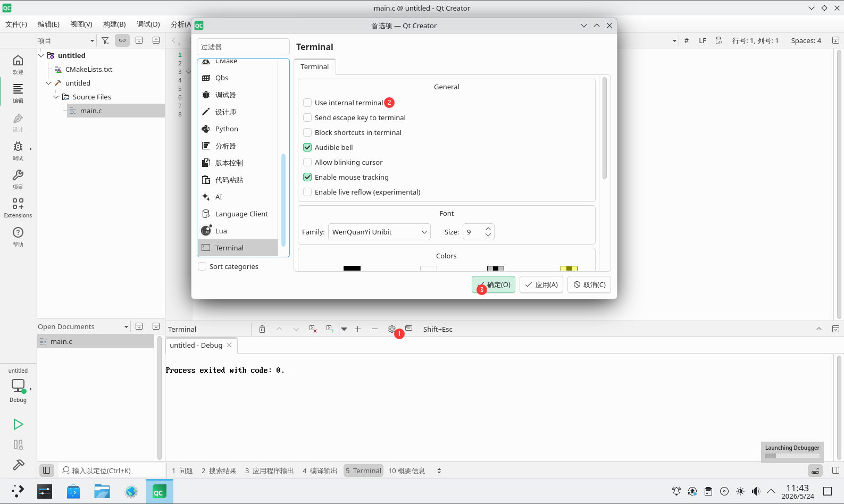This screenshot has width=844, height=504.
Task: Open the 视图(V) menu
Action: point(81,24)
